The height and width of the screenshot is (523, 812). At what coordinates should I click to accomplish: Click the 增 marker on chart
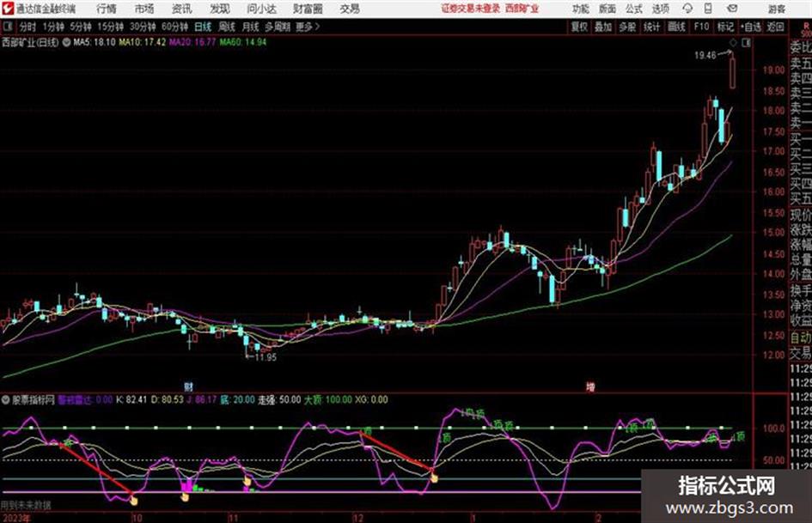click(589, 386)
